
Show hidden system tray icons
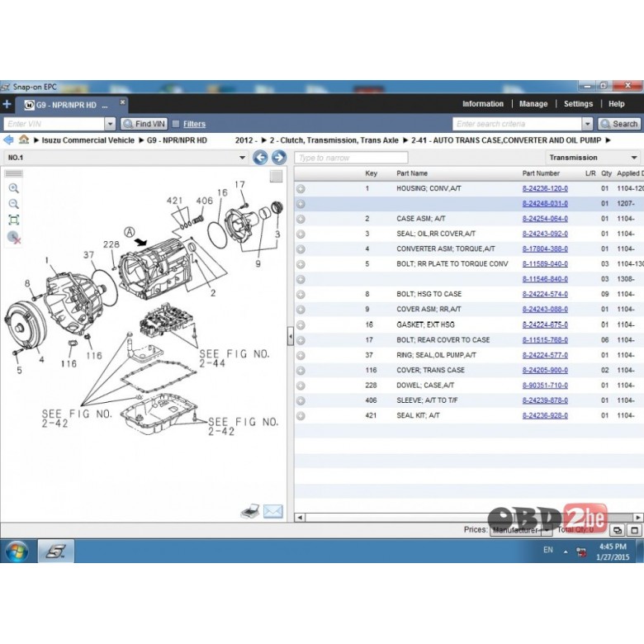click(x=566, y=552)
